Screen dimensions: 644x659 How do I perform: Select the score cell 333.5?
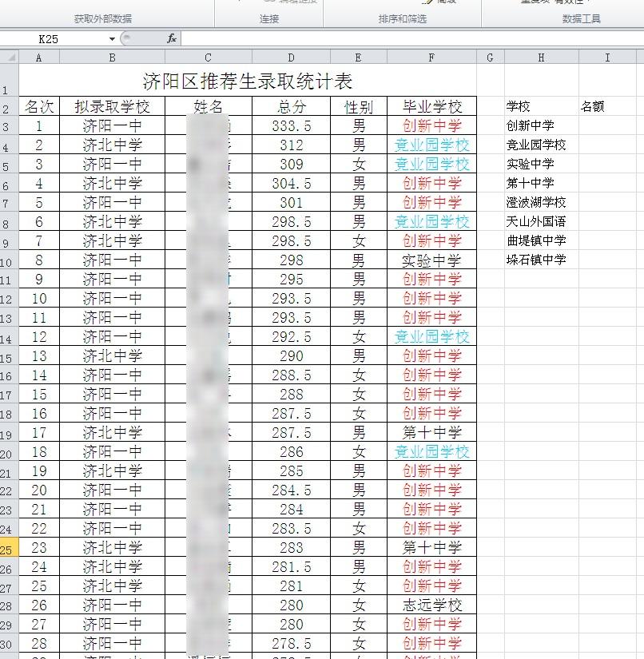click(x=291, y=125)
